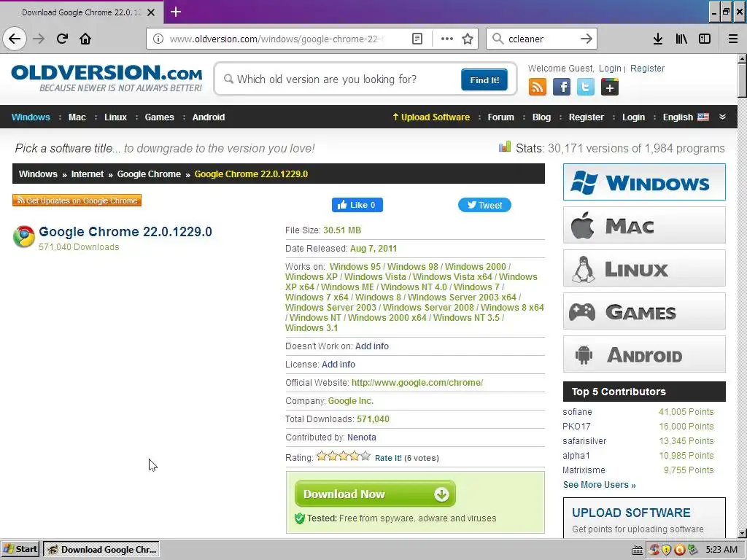747x560 pixels.
Task: Open Linux in site navigation bar
Action: 115,117
